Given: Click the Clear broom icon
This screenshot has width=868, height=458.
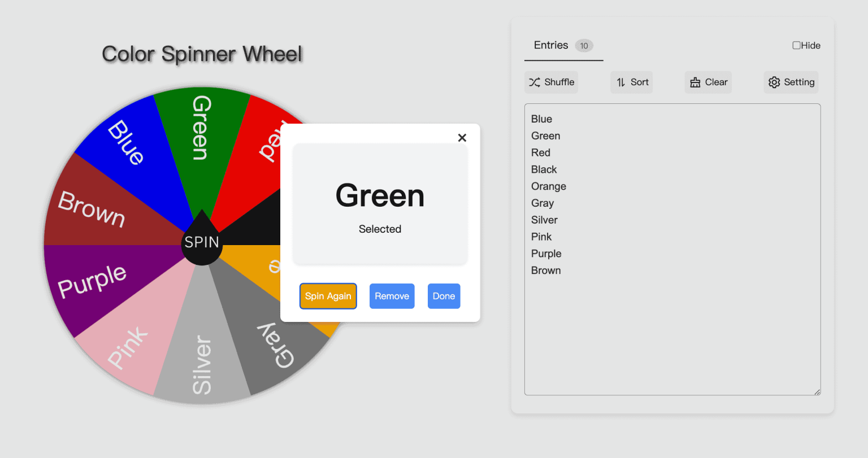Looking at the screenshot, I should [695, 82].
